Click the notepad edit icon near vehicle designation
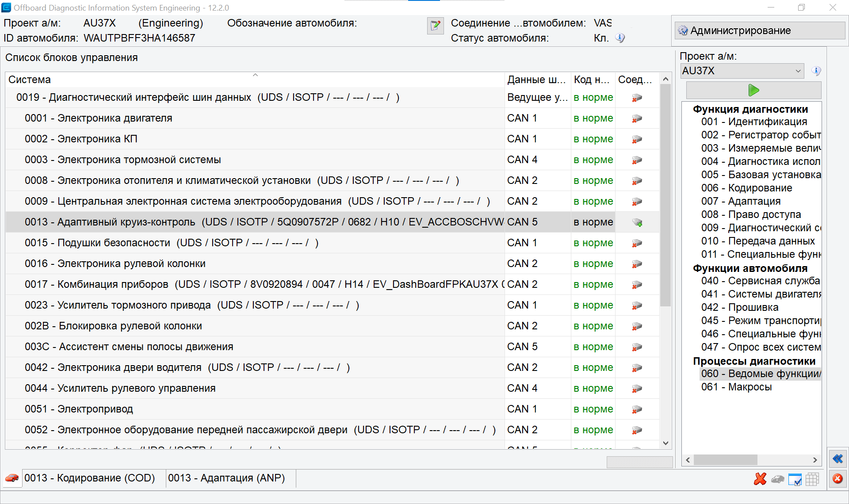849x504 pixels. [x=435, y=26]
